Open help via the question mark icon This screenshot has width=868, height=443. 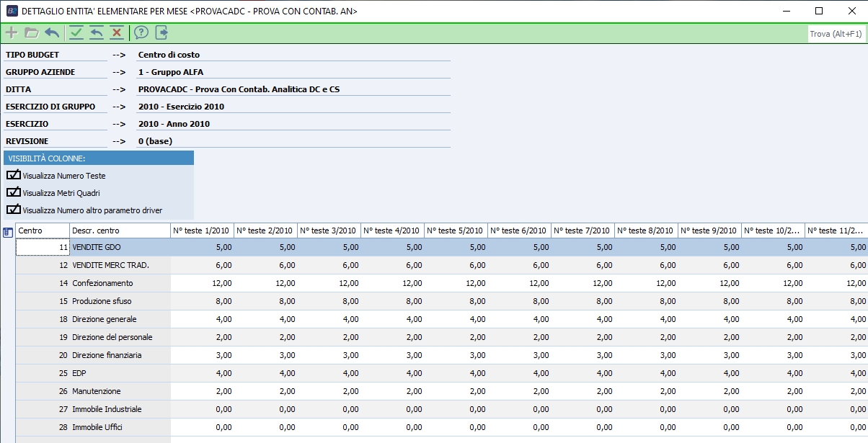tap(141, 32)
